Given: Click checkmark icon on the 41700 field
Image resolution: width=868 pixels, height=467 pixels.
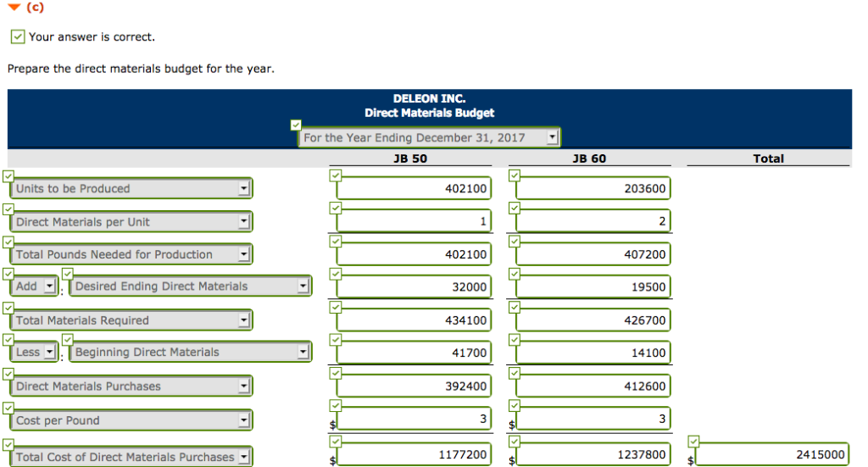Looking at the screenshot, I should click(336, 340).
